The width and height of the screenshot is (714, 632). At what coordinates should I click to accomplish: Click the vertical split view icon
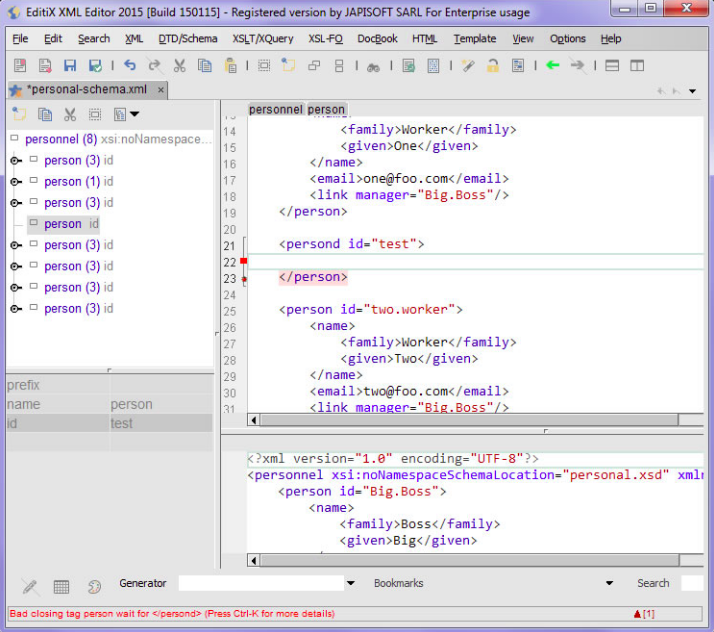637,66
